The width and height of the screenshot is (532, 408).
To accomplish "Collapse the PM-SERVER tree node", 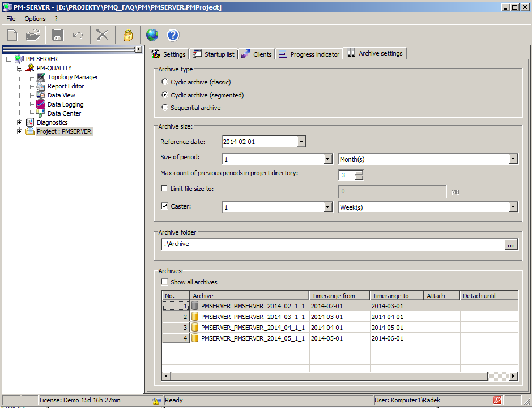I will [9, 59].
